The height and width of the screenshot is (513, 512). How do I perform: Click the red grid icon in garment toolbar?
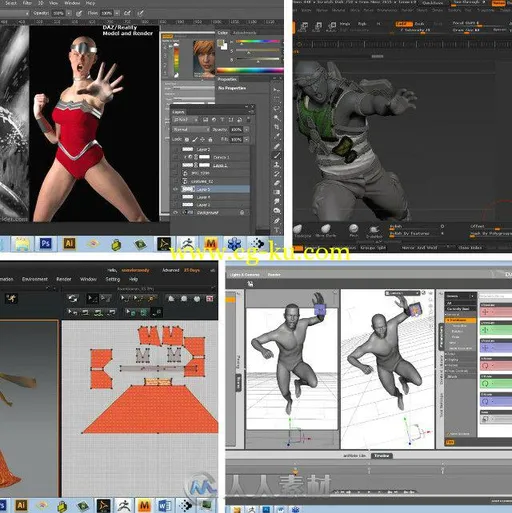click(210, 299)
